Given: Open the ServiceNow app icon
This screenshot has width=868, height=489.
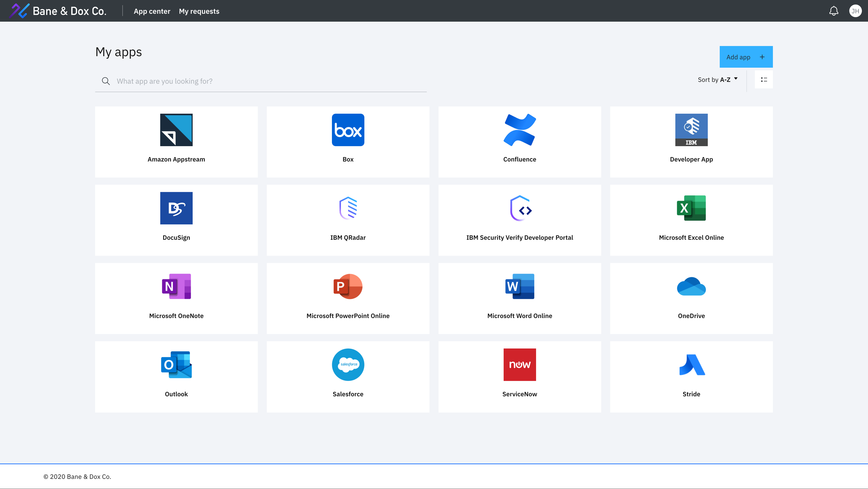Looking at the screenshot, I should tap(520, 364).
